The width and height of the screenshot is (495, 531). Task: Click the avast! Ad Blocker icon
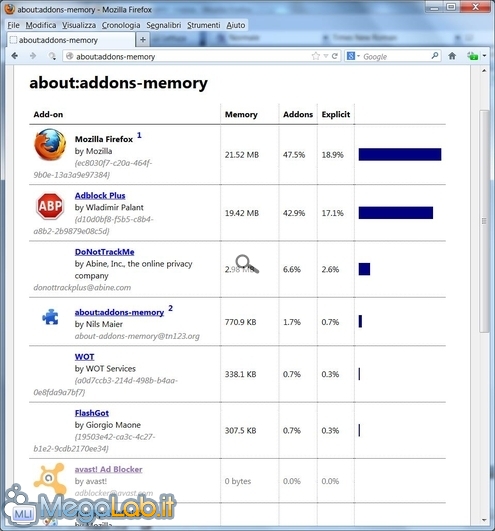click(50, 479)
